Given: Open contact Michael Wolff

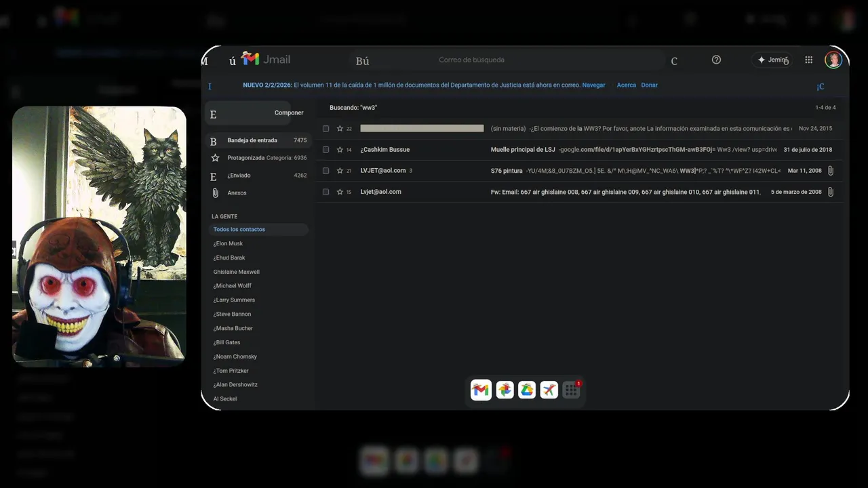Looking at the screenshot, I should (233, 286).
